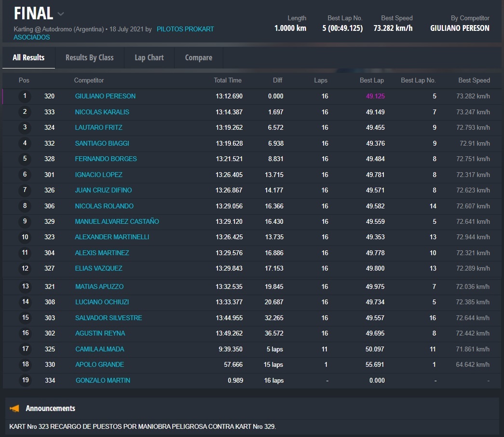
Task: Click position 19 circle badge
Action: click(25, 380)
